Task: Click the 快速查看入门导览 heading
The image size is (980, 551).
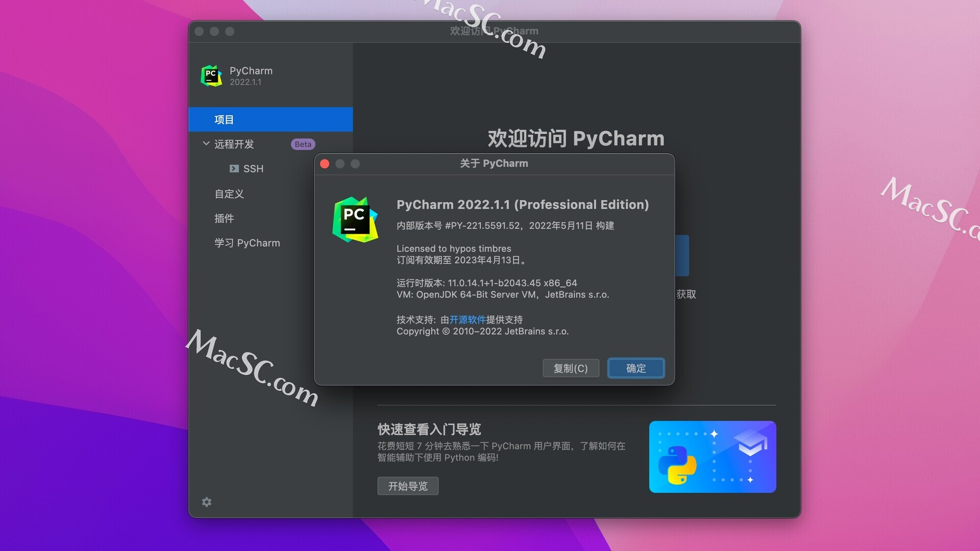Action: (x=429, y=430)
